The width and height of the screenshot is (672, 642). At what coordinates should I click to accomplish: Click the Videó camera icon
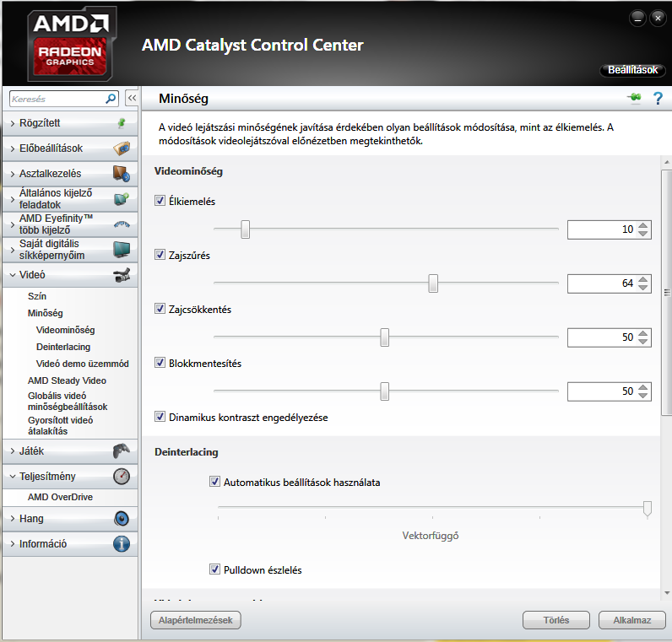coord(122,275)
